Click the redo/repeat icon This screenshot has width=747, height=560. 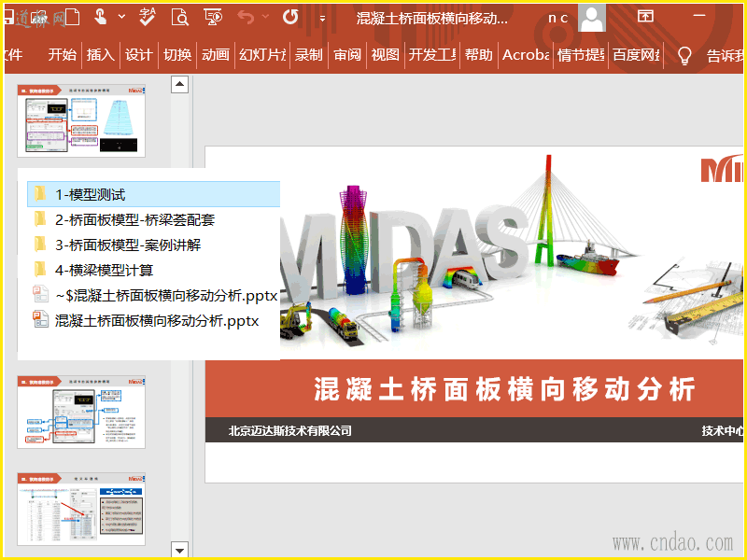290,17
